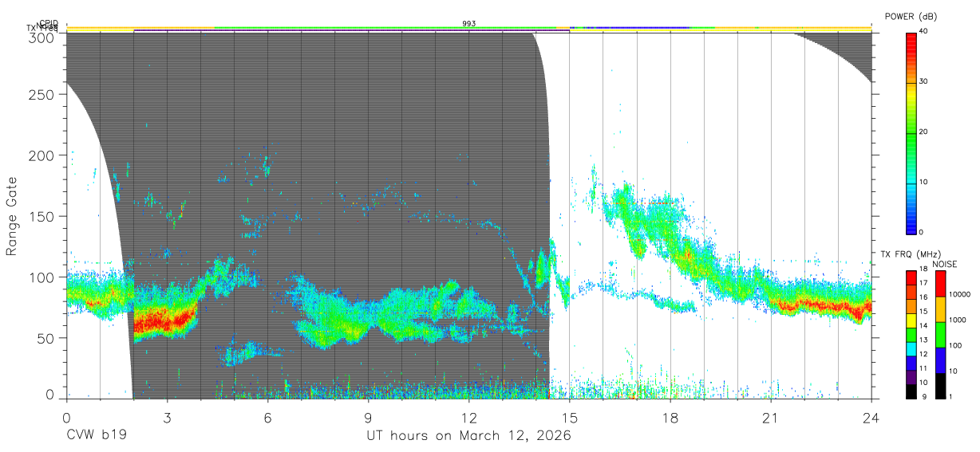980x452 pixels.
Task: Click the 3 hour tick label
Action: 168,418
